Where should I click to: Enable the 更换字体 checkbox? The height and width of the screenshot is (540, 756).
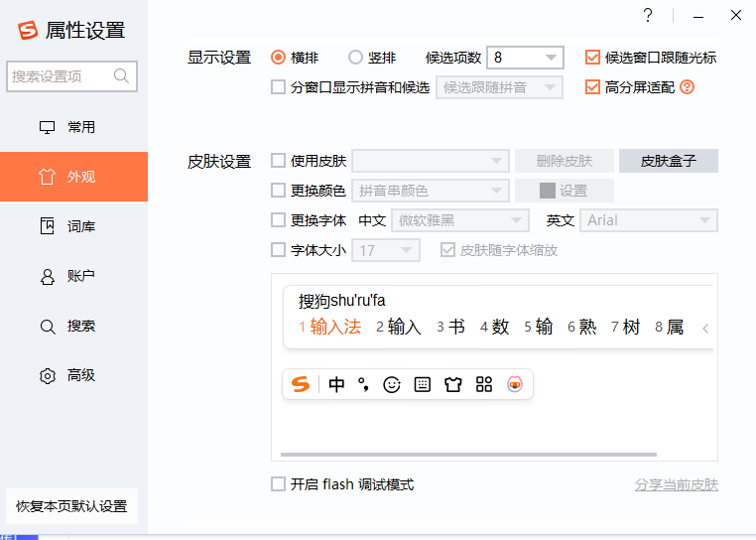pos(278,220)
